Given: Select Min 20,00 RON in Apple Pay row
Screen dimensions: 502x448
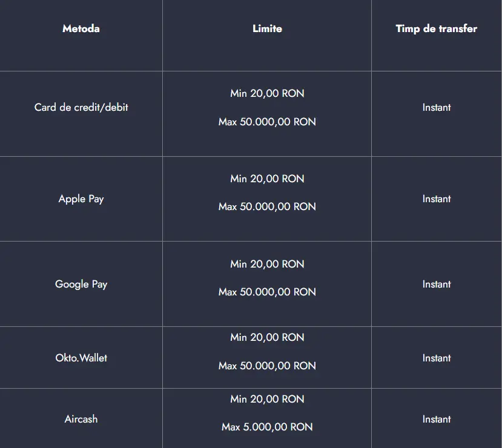Looking at the screenshot, I should tap(267, 179).
